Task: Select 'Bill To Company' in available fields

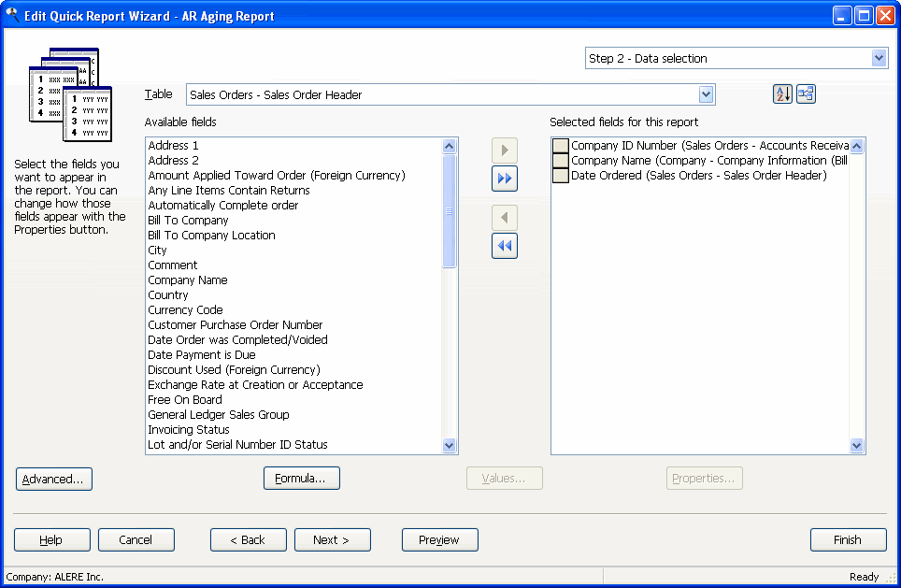Action: tap(188, 221)
